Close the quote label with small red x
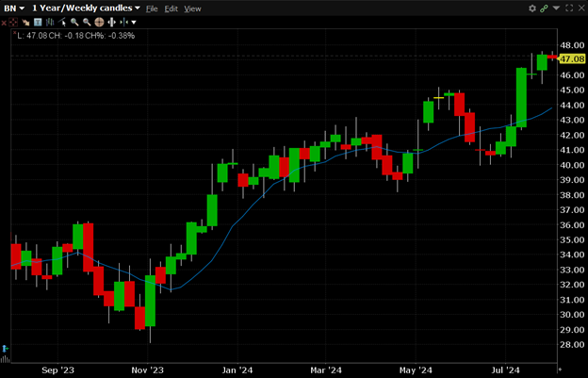Image resolution: width=588 pixels, height=378 pixels. click(15, 33)
